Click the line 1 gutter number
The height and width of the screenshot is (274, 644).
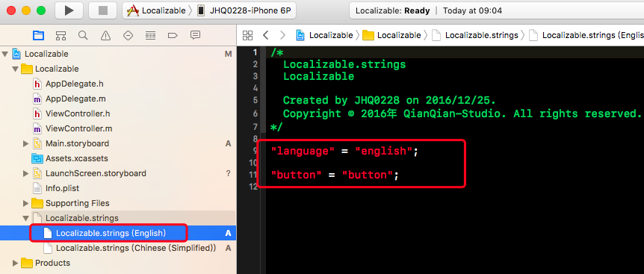pos(255,52)
